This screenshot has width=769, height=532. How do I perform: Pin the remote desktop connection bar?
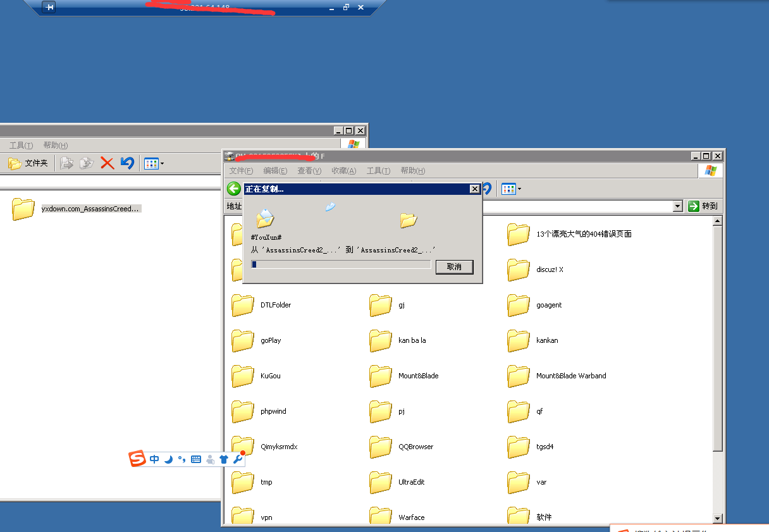pyautogui.click(x=49, y=8)
